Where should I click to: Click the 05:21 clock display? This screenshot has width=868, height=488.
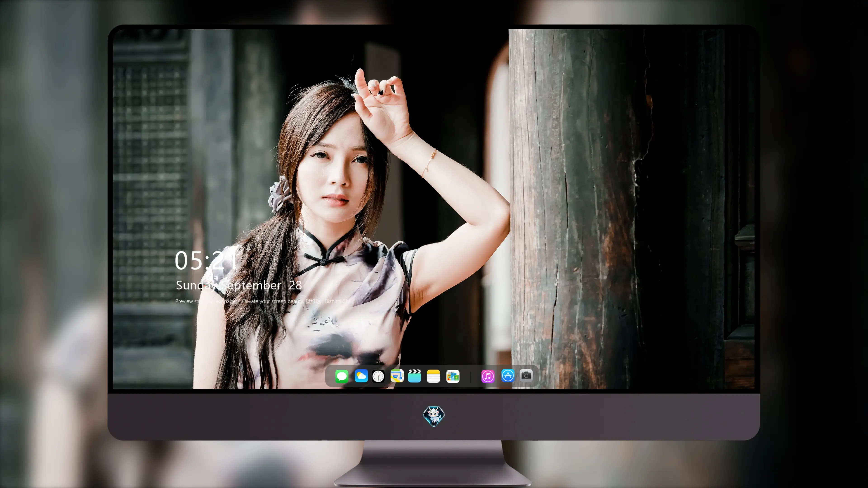(205, 261)
